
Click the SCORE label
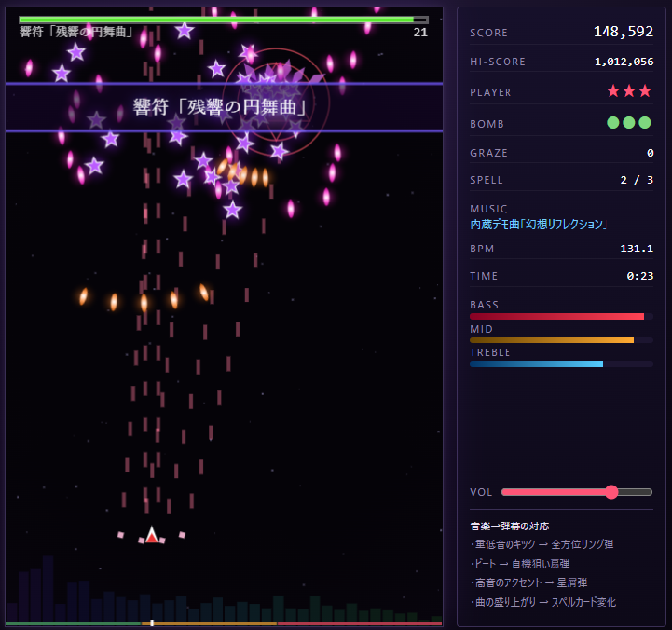click(x=488, y=33)
